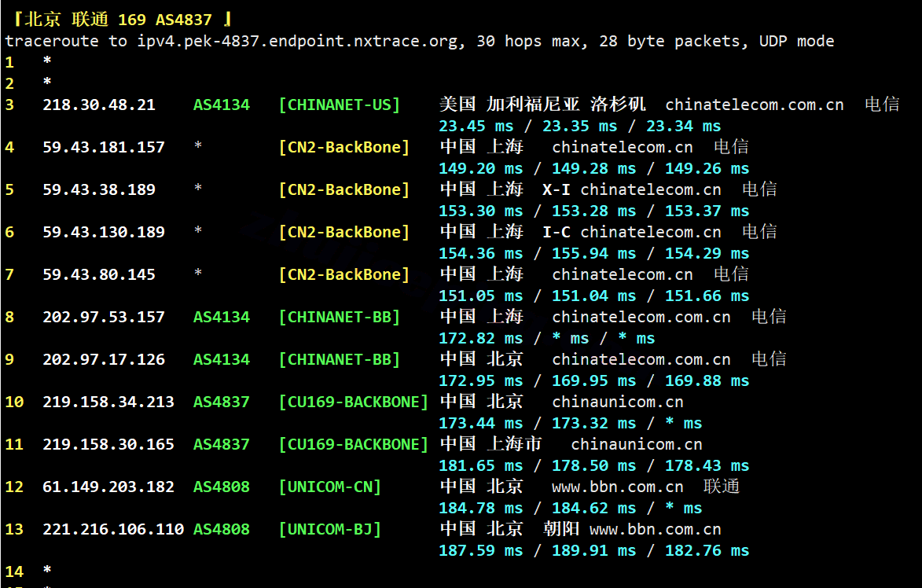This screenshot has height=588, width=922.
Task: Click location 美国 加利福尼亚 洛杉矶
Action: click(x=542, y=104)
